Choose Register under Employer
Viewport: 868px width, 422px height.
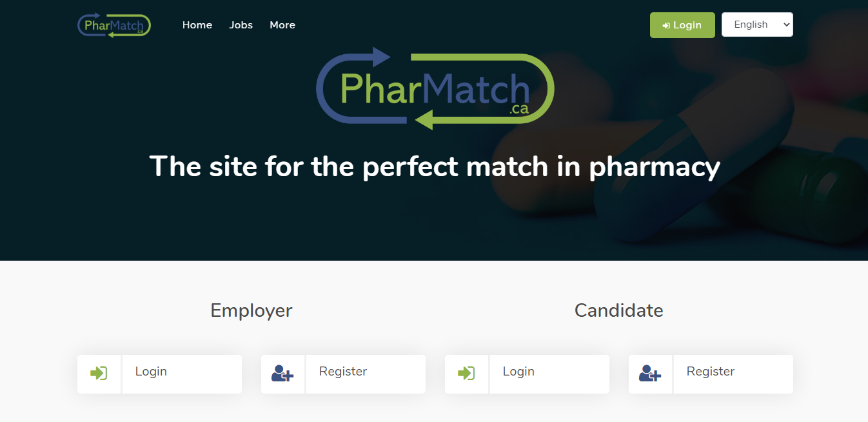pyautogui.click(x=342, y=372)
